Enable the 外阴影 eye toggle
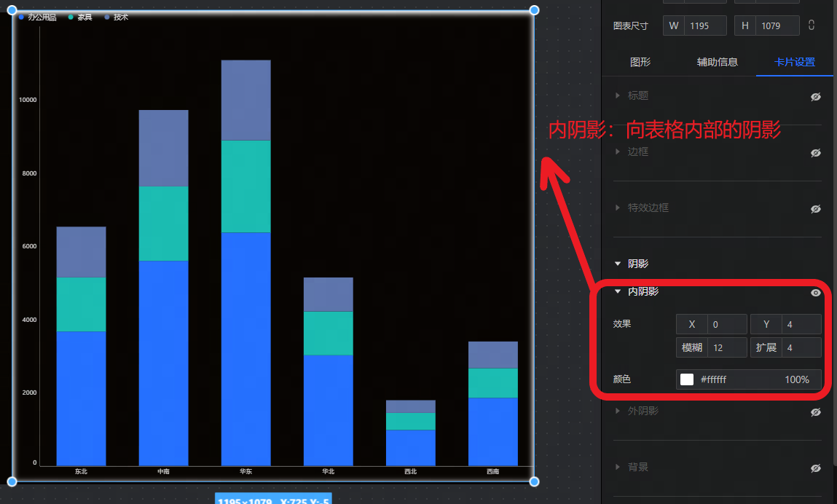This screenshot has height=504, width=837. tap(816, 412)
